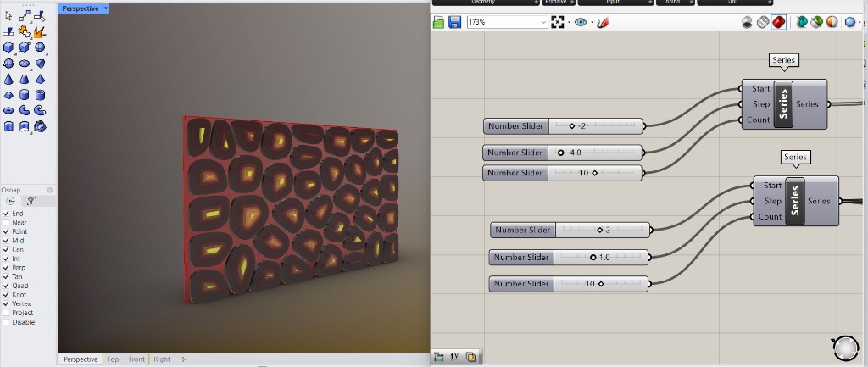Click the orange half-sphere preview quality icon
The height and width of the screenshot is (367, 868).
coord(832,22)
